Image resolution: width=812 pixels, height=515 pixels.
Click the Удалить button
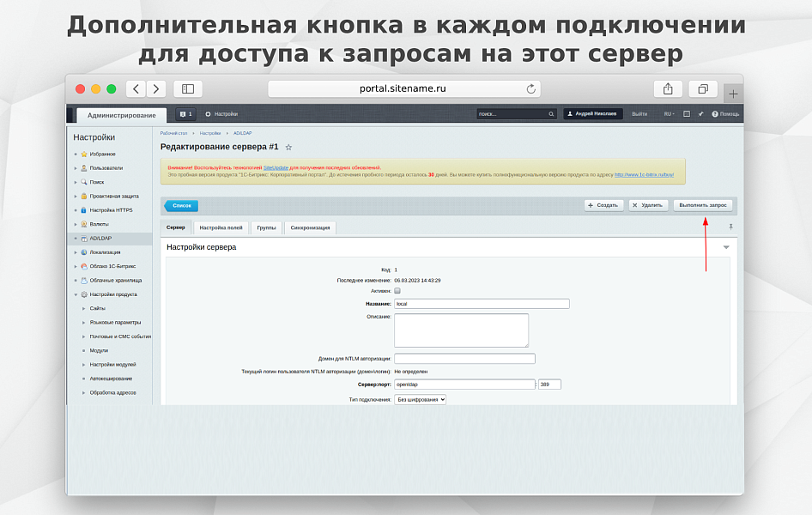[648, 205]
